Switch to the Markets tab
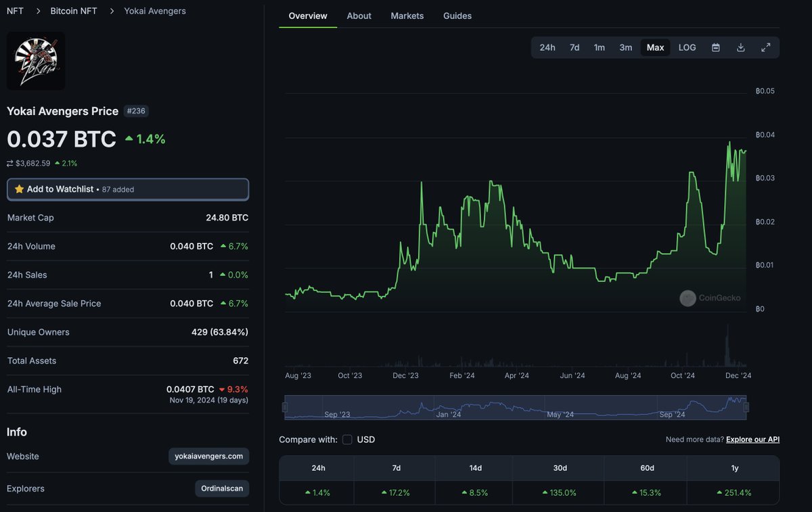The height and width of the screenshot is (512, 812). coord(407,16)
